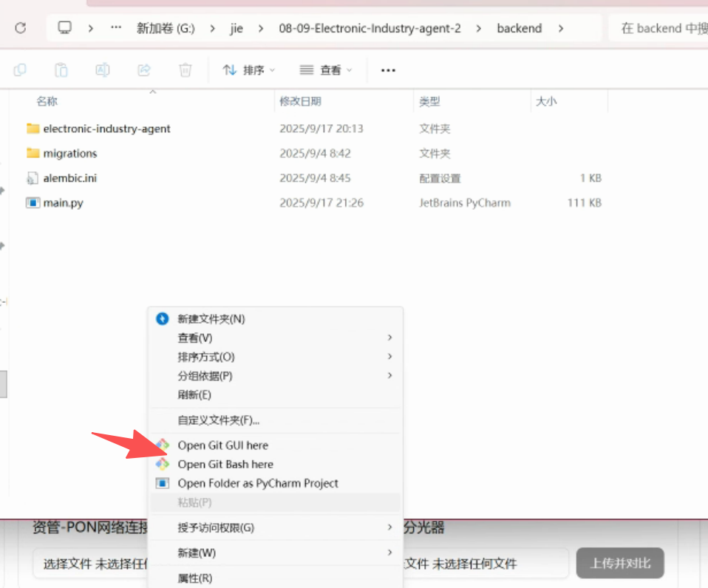The image size is (708, 588).
Task: Click the 上传并对比 button
Action: [x=619, y=563]
